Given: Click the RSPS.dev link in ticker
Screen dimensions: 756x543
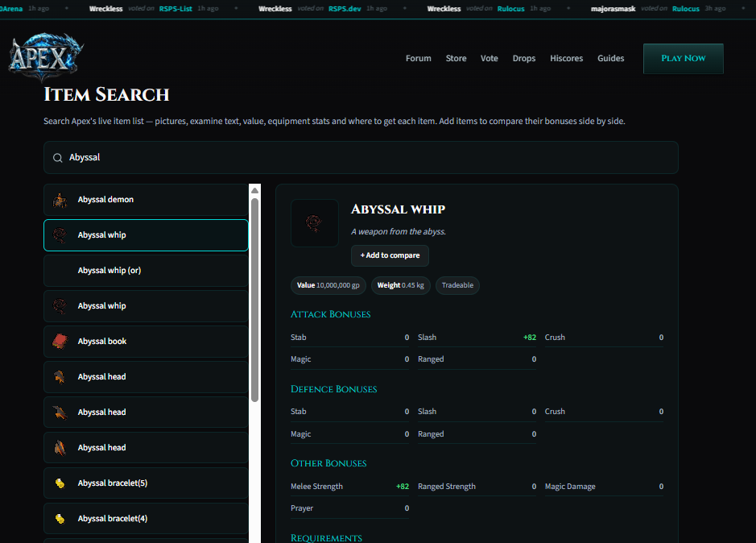Looking at the screenshot, I should tap(345, 9).
